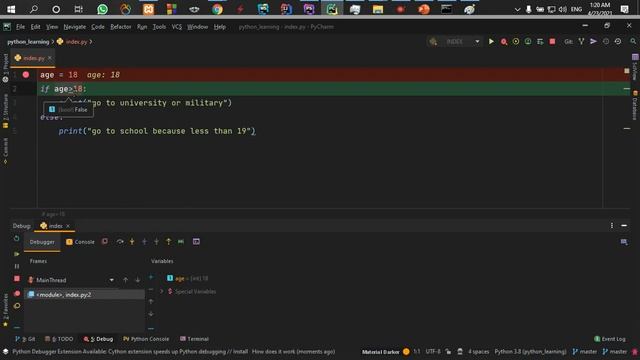Open MainThread frames dropdown
Viewport: 640px width, 360px height.
(111, 280)
